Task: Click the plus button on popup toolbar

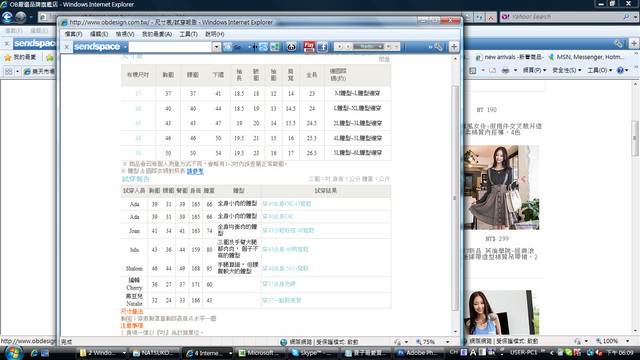Action: (454, 47)
